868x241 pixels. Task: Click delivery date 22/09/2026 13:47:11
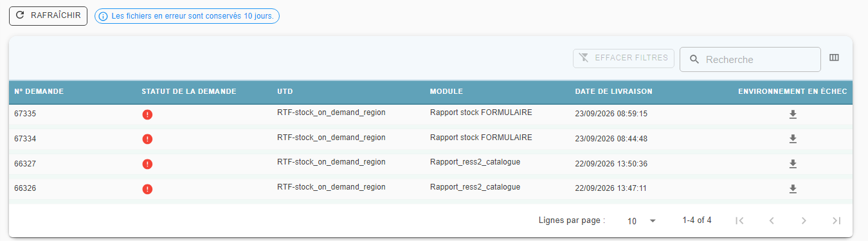click(x=611, y=189)
